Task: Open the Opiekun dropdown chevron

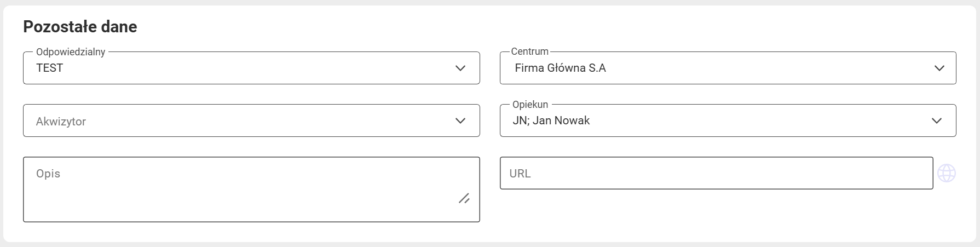Action: [937, 120]
